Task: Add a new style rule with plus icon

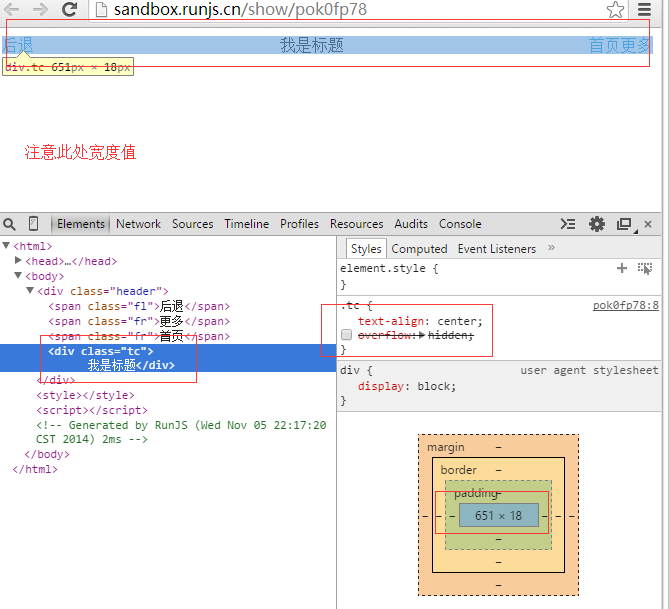Action: pos(622,268)
